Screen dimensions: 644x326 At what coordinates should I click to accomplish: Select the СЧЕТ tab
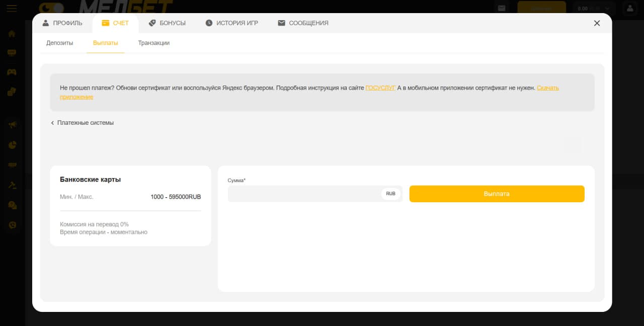[115, 23]
